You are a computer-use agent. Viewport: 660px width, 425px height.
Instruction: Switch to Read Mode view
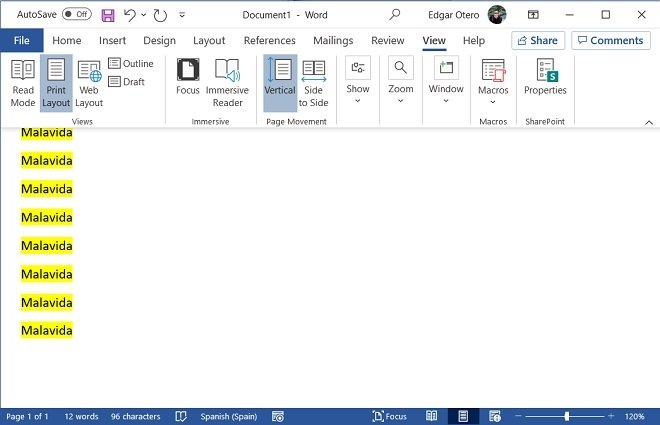(x=23, y=83)
